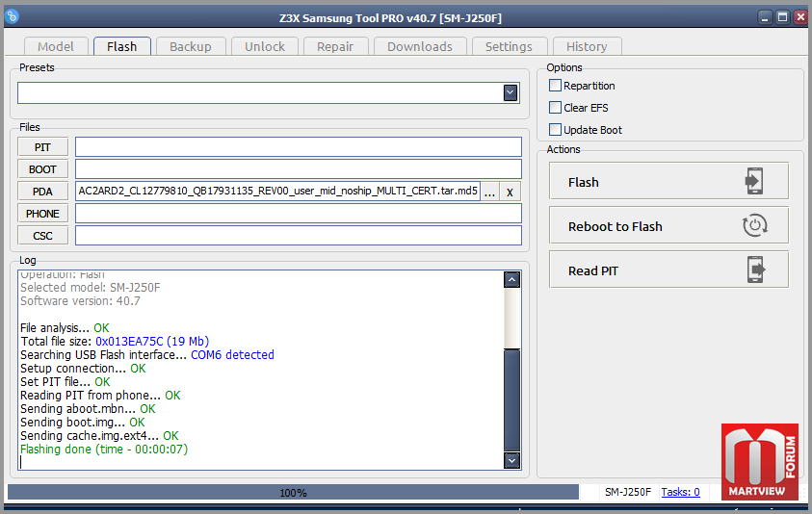Check the Update Boot option

pos(555,129)
